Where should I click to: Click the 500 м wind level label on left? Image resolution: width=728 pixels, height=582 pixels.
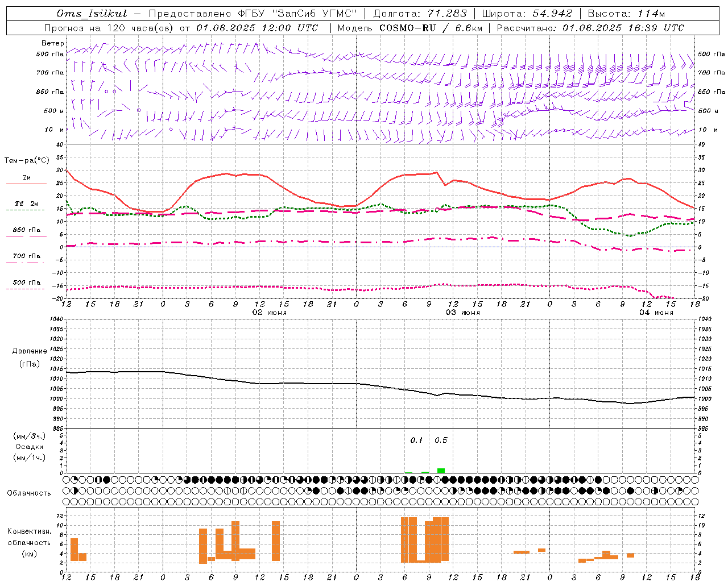click(54, 111)
